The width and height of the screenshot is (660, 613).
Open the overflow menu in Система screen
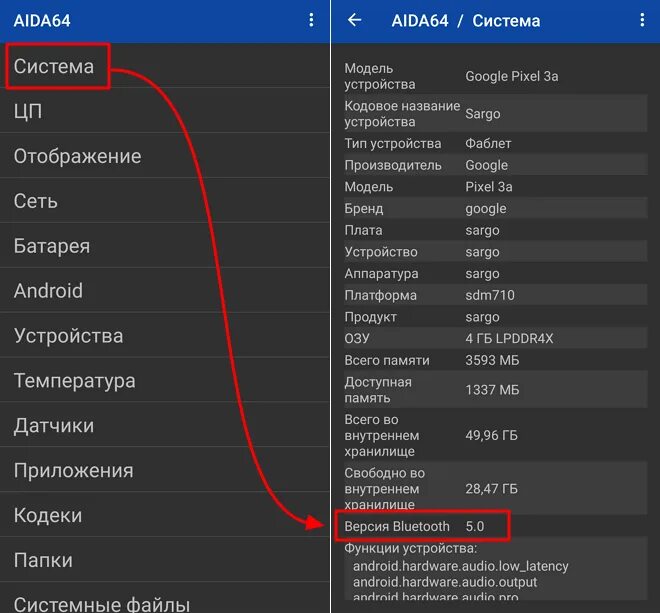642,20
